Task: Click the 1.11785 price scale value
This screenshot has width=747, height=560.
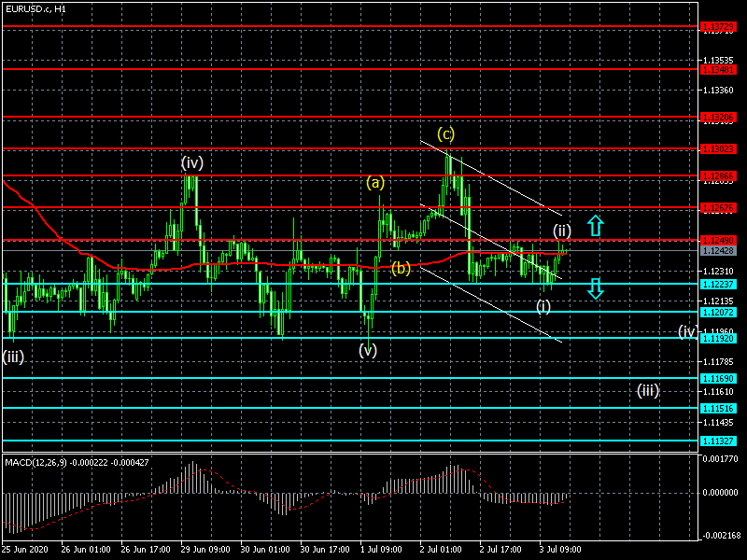Action: [718, 362]
